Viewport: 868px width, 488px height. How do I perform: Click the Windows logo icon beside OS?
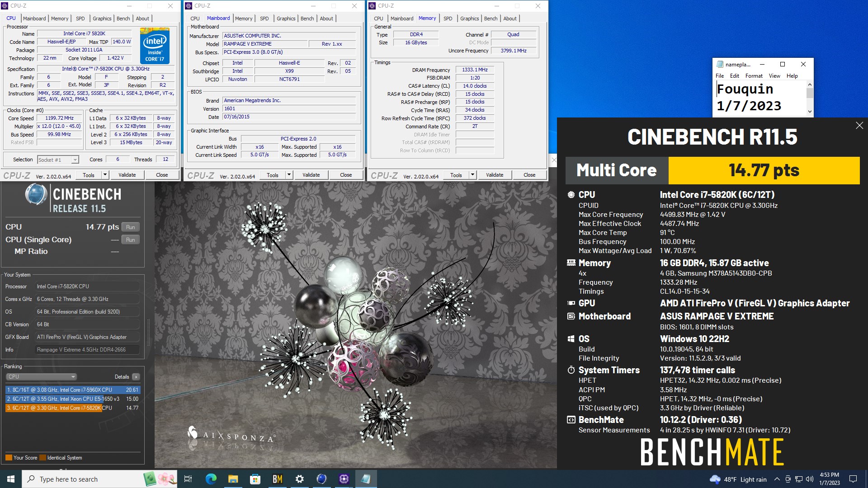tap(571, 339)
